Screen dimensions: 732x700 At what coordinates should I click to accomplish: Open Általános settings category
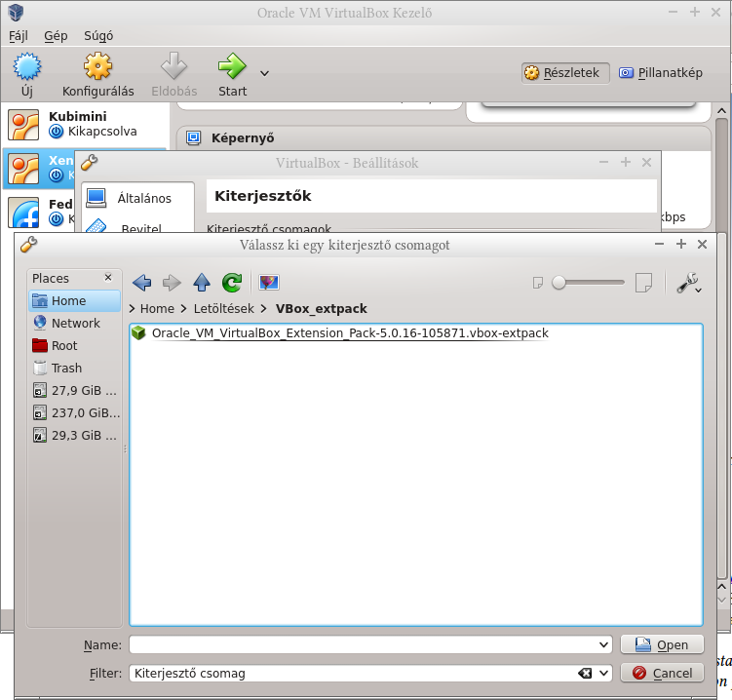point(137,198)
